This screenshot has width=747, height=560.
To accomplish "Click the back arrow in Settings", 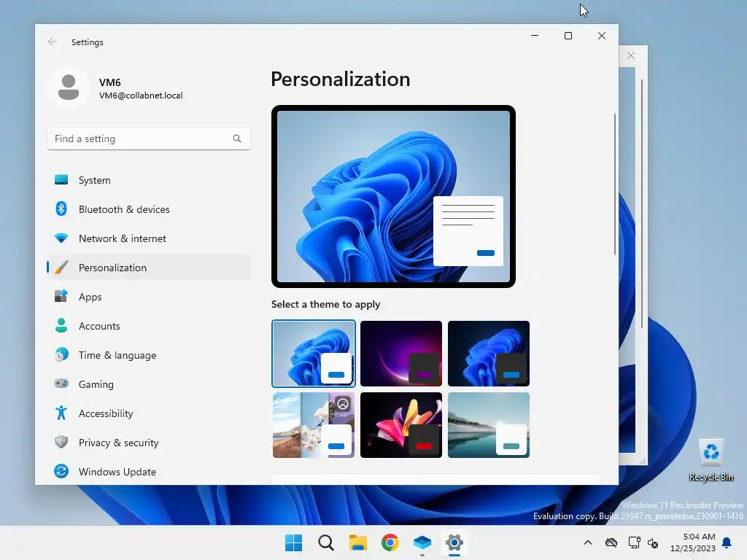I will click(53, 42).
